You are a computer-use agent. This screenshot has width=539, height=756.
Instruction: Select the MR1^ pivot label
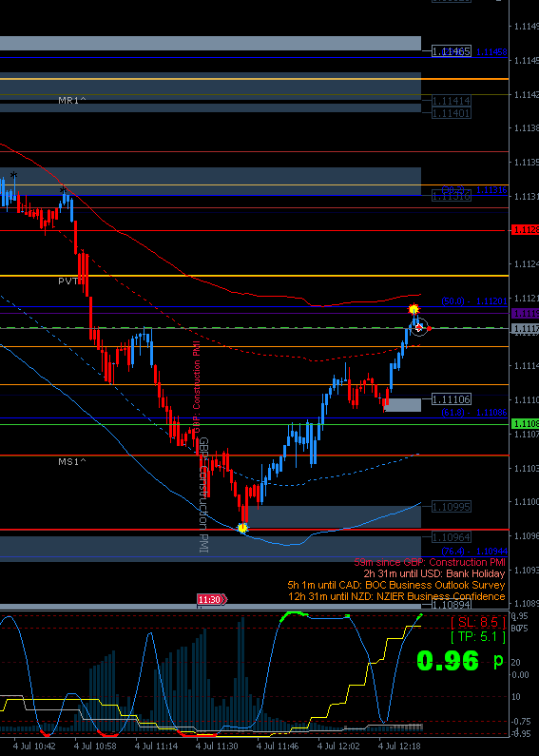(72, 100)
